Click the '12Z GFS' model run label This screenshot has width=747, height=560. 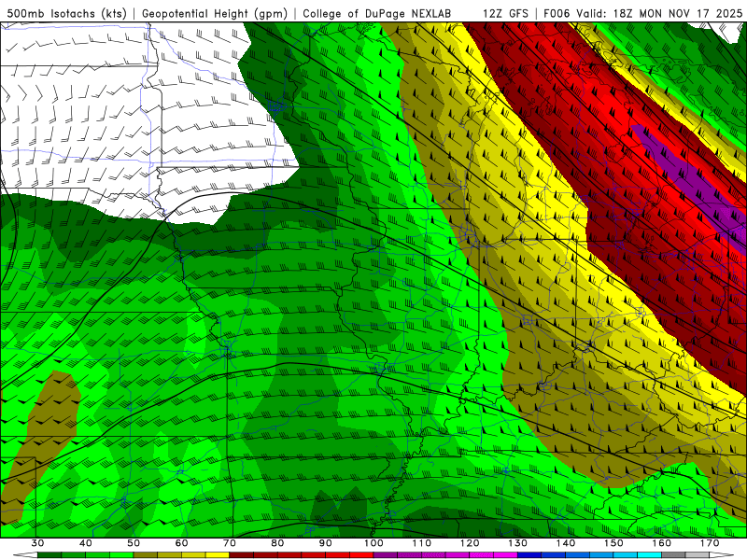505,13
